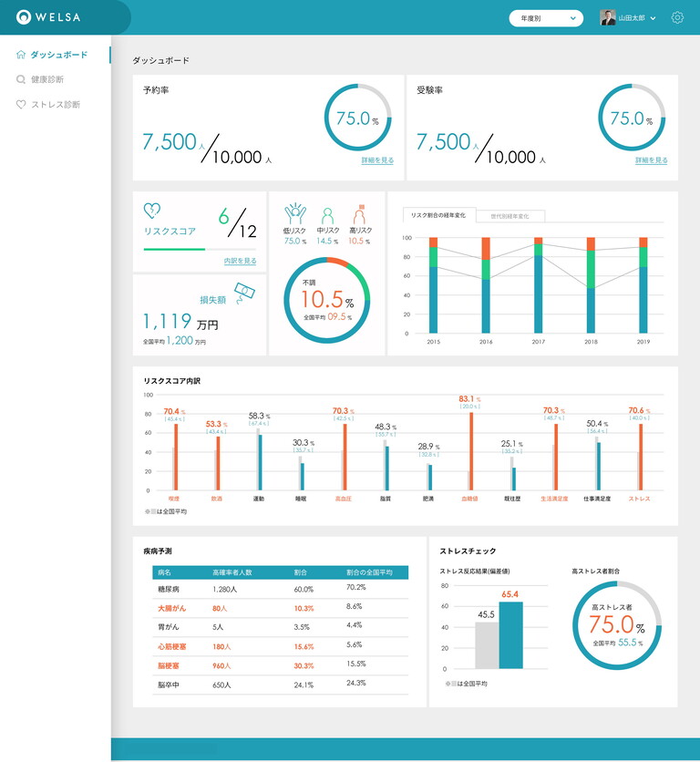Open settings with the gear icon
The image size is (700, 762).
pyautogui.click(x=677, y=17)
